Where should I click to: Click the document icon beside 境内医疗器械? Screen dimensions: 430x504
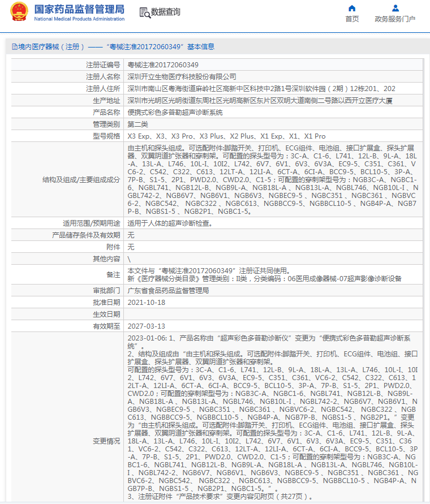(15, 47)
